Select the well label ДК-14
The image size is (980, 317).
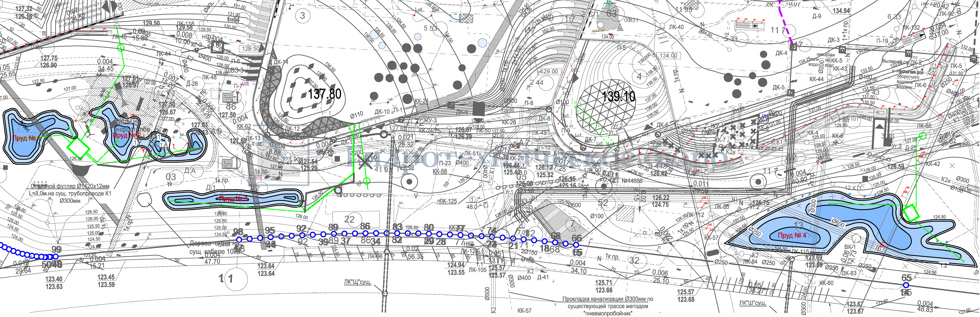(x=281, y=62)
